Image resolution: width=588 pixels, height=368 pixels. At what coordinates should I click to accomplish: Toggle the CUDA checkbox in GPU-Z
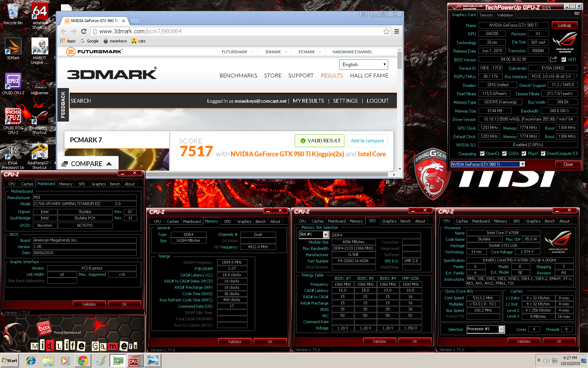click(x=504, y=153)
